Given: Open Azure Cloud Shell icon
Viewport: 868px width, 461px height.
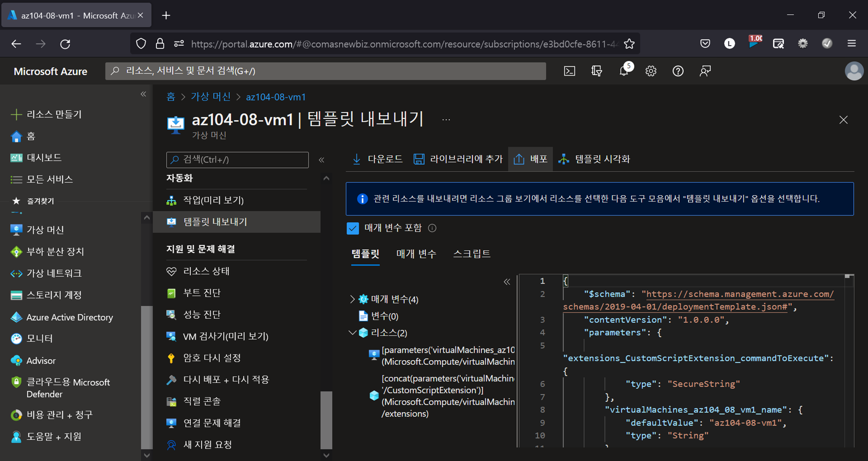Looking at the screenshot, I should [569, 71].
